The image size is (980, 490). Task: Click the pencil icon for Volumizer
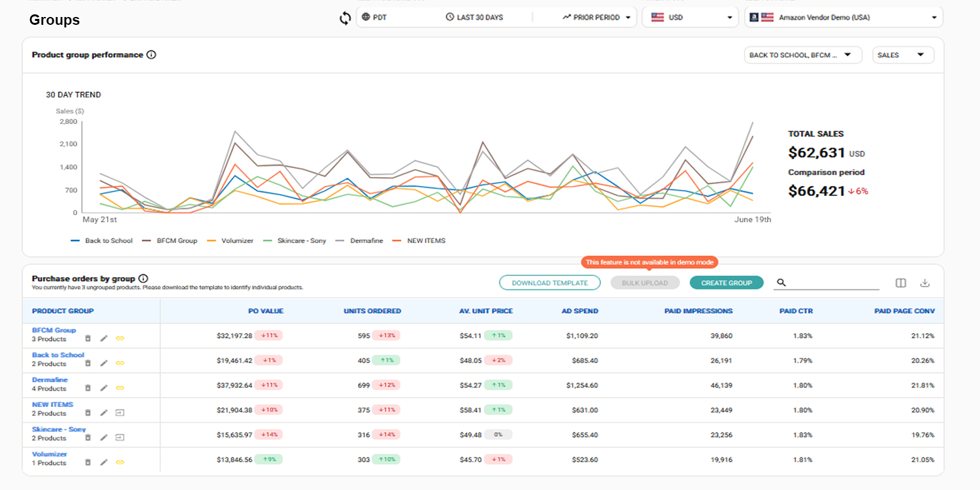click(104, 463)
